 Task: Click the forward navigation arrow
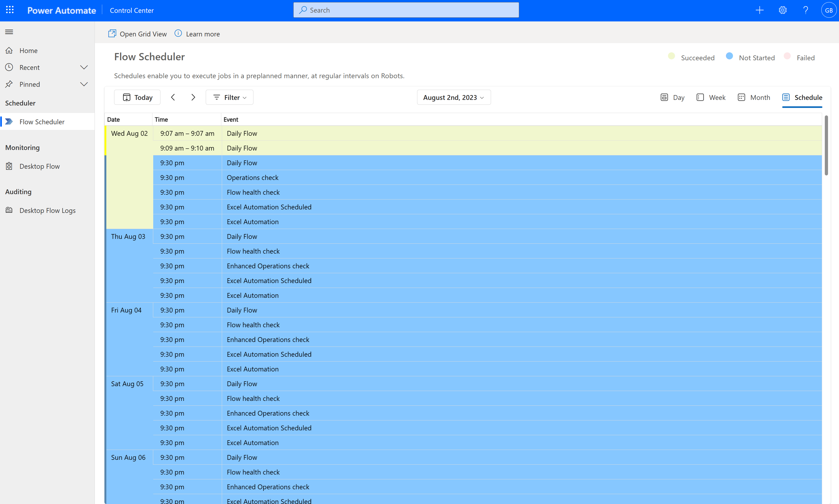[x=193, y=97]
